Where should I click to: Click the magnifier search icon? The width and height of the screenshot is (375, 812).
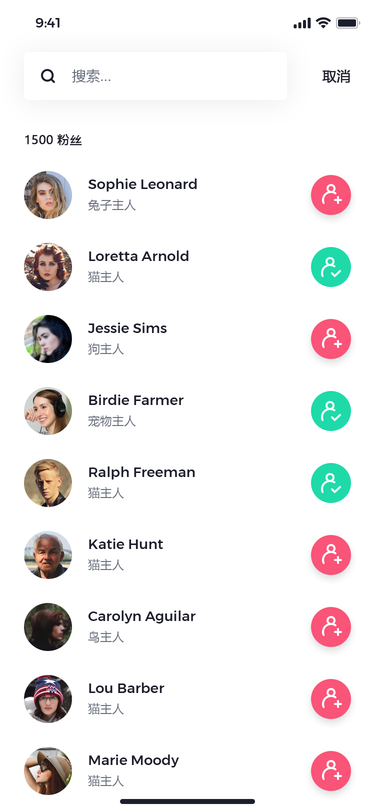(x=48, y=77)
